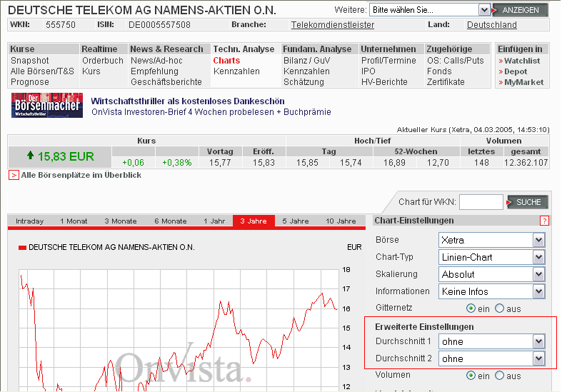The height and width of the screenshot is (392, 562).
Task: Open Profil/Termine menu item
Action: 388,61
